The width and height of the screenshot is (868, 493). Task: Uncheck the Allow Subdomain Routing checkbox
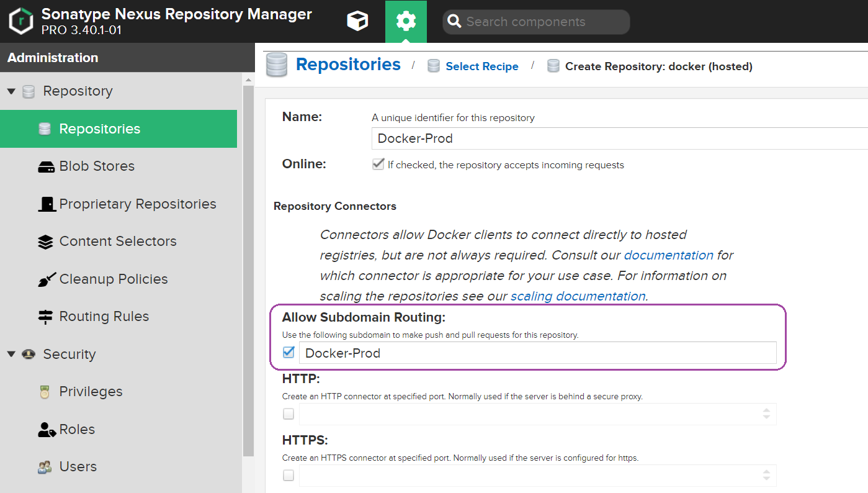pyautogui.click(x=289, y=353)
